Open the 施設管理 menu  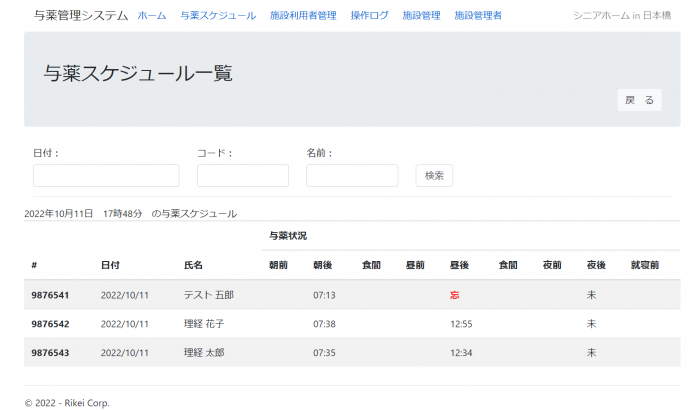421,16
